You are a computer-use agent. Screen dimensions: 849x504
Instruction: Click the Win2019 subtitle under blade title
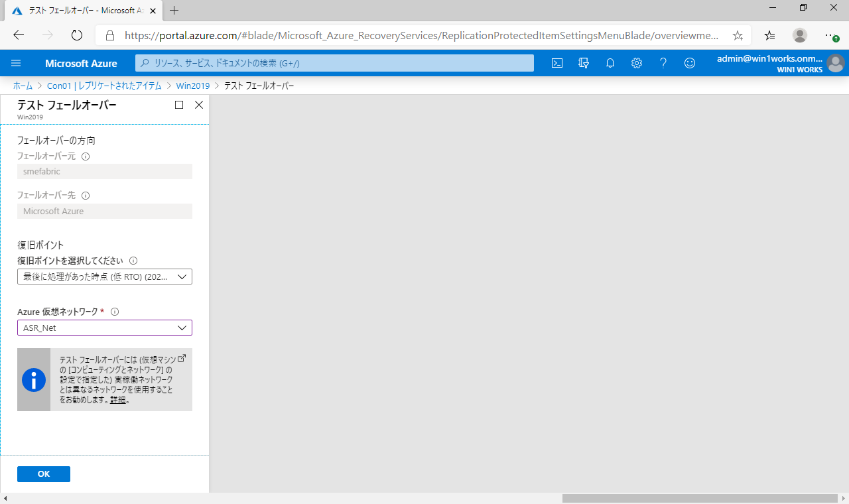[x=30, y=117]
